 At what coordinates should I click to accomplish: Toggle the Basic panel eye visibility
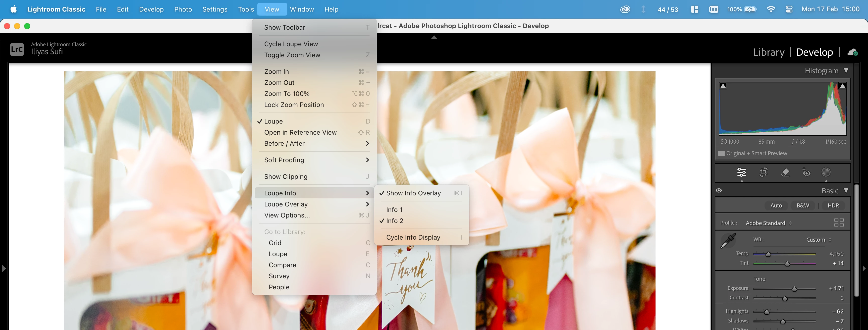(719, 190)
